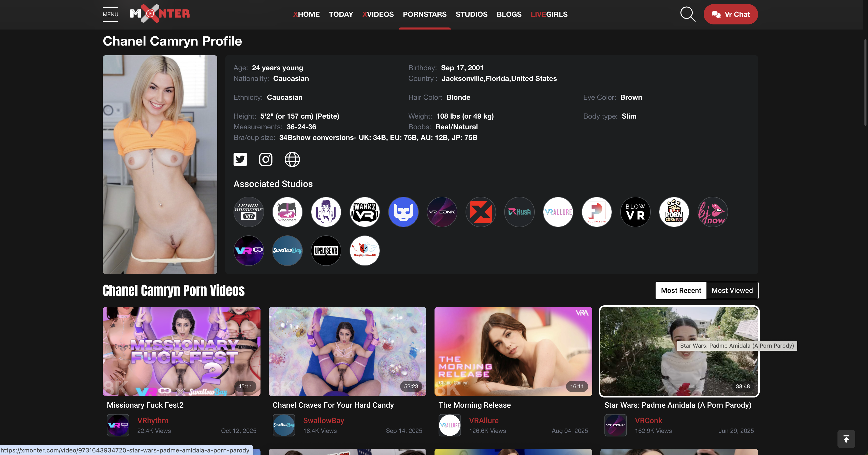Open the Instagram icon
The image size is (868, 455).
pos(266,159)
